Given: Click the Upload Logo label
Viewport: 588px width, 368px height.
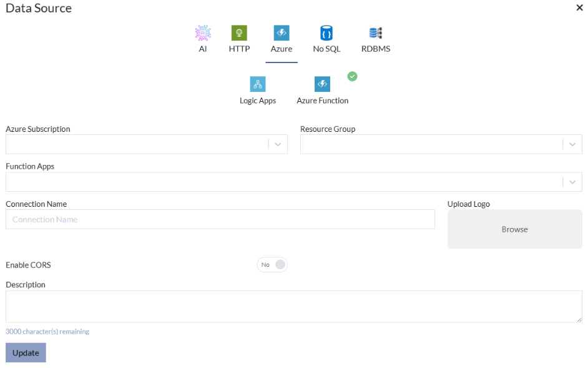Looking at the screenshot, I should [468, 204].
